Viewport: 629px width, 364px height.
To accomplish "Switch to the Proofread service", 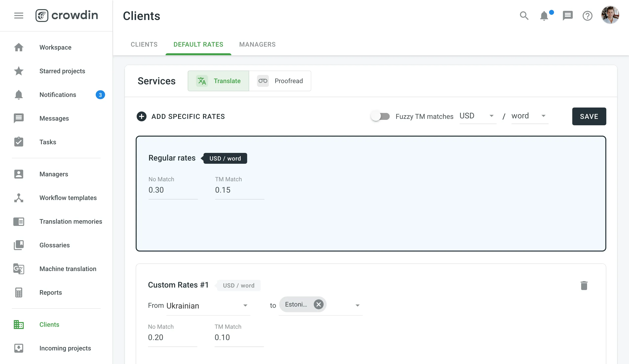I will pos(280,81).
